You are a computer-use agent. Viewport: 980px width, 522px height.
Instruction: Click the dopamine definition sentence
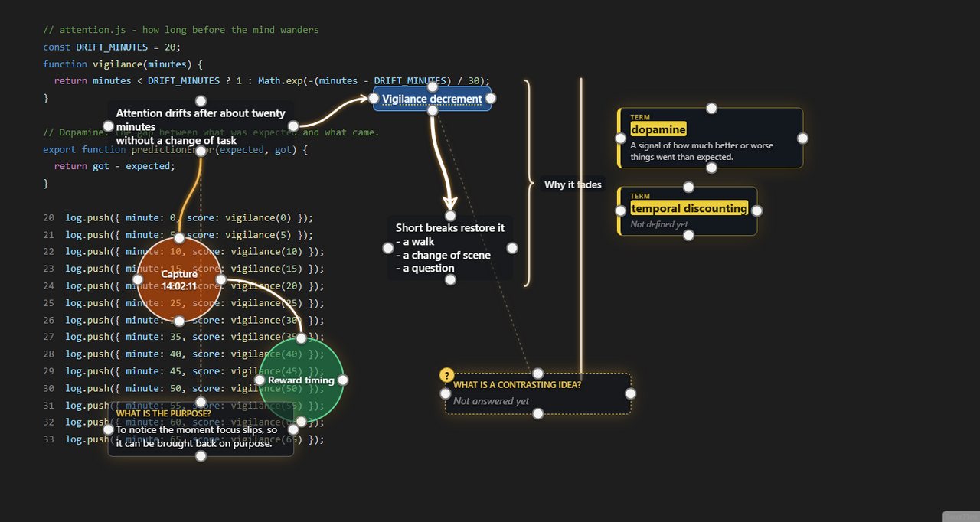click(x=702, y=151)
